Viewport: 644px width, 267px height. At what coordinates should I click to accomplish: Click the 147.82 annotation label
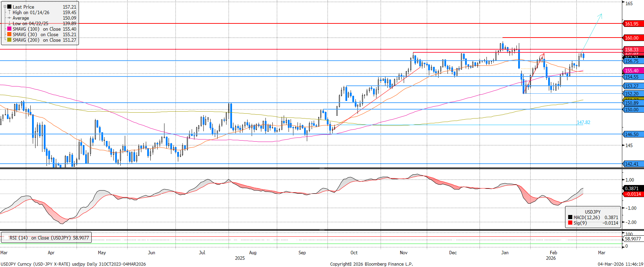[x=583, y=122]
